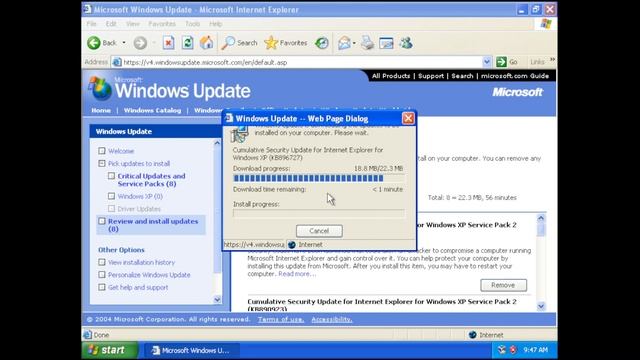This screenshot has height=360, width=640.
Task: Toggle Critical Updates and Service Packs checkbox
Action: 111,176
